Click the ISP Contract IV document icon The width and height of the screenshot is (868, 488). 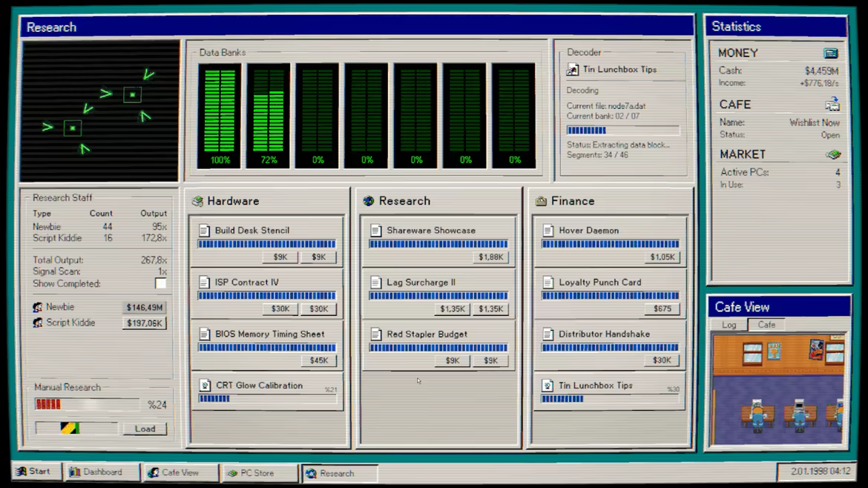click(204, 282)
